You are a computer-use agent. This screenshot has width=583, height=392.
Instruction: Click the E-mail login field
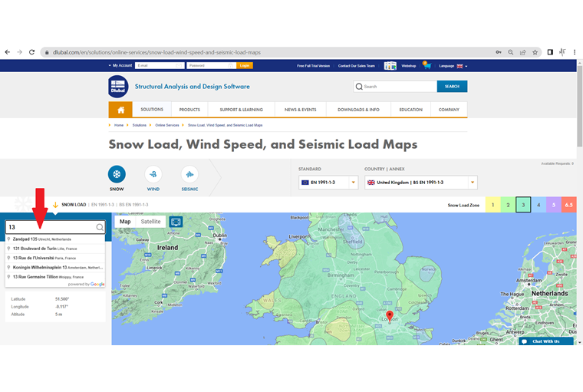[160, 65]
